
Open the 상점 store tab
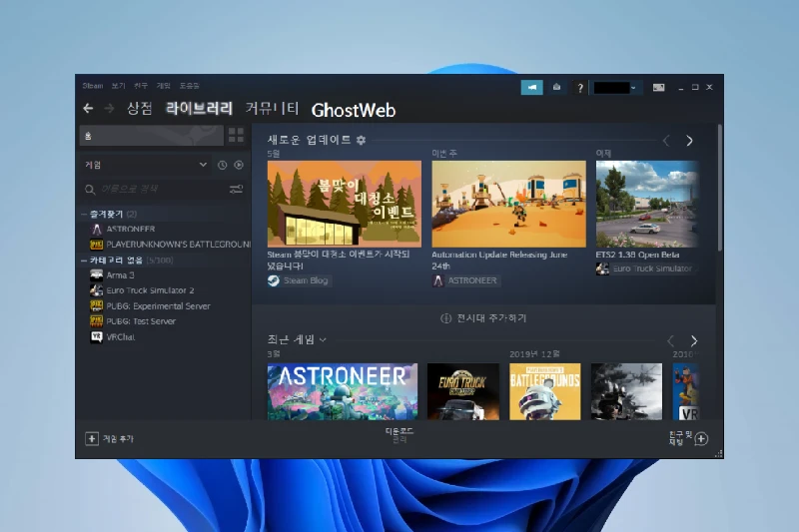pos(140,109)
